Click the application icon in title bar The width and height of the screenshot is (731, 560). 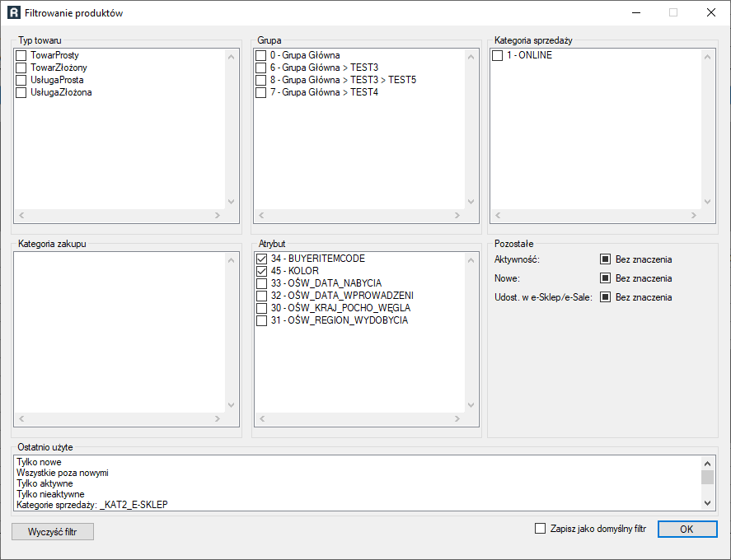[x=14, y=12]
